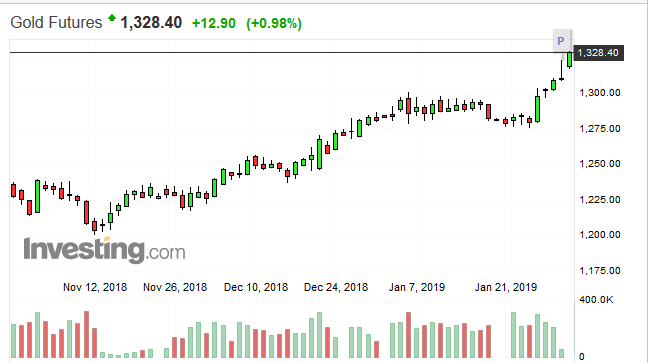Click the 400.0K volume axis label

point(596,300)
